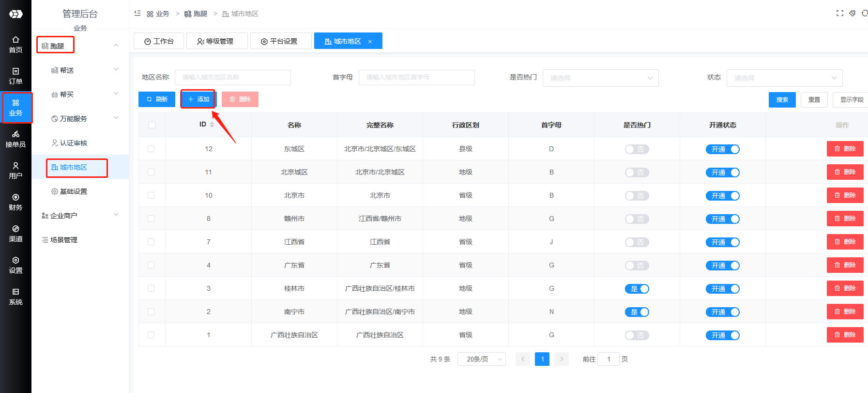
Task: Click the logo icon at the top-left
Action: point(15,14)
